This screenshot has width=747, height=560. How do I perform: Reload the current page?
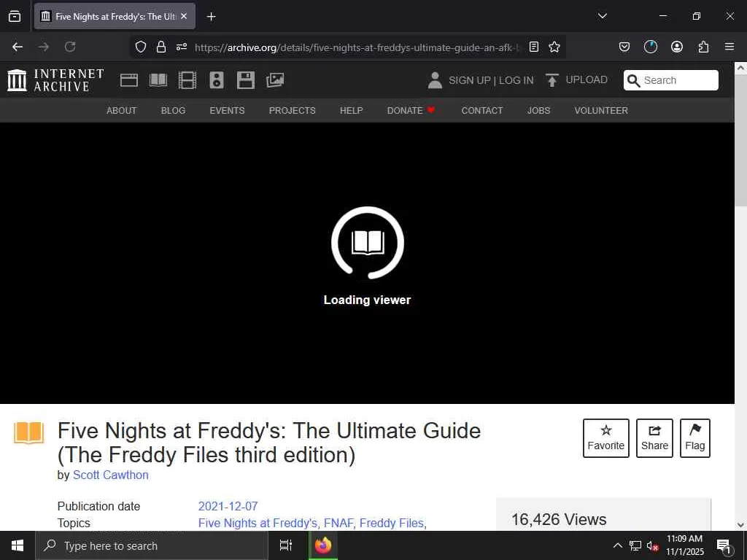click(70, 47)
